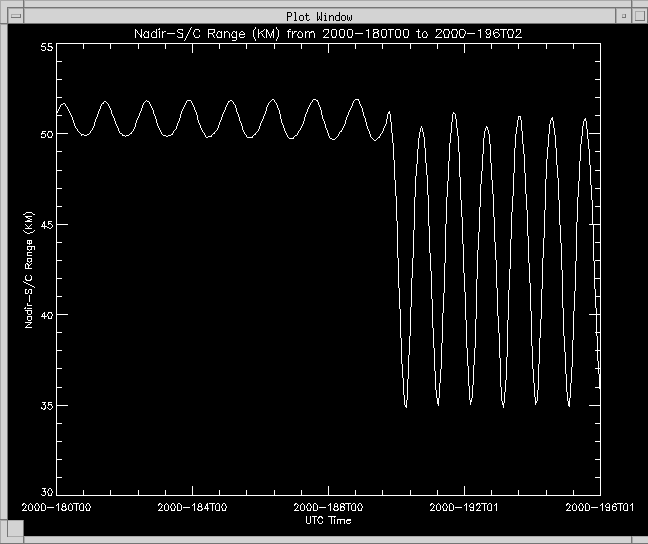
Task: Click the 50 tick label on y-axis
Action: 44,134
